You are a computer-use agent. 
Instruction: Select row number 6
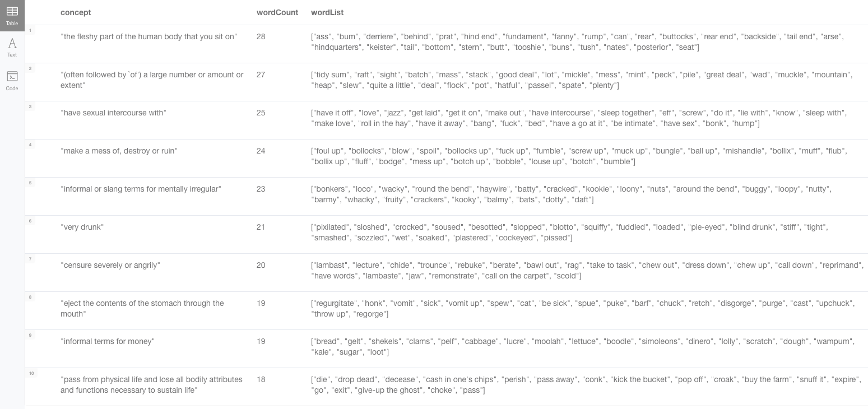point(30,221)
